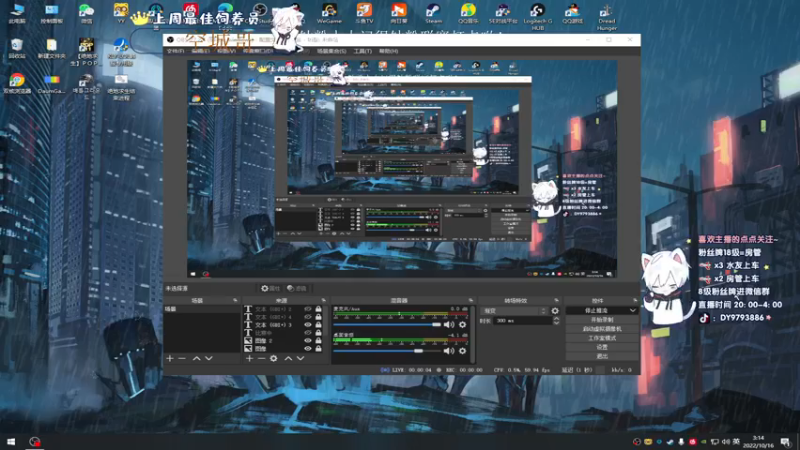Remove the selected source with minus icon

coord(261,359)
